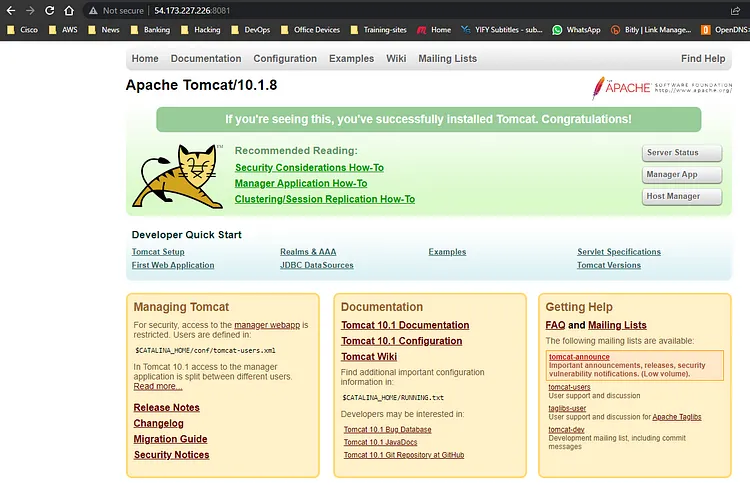Open Tomcat 10.1 Documentation link
This screenshot has width=750, height=485.
405,325
